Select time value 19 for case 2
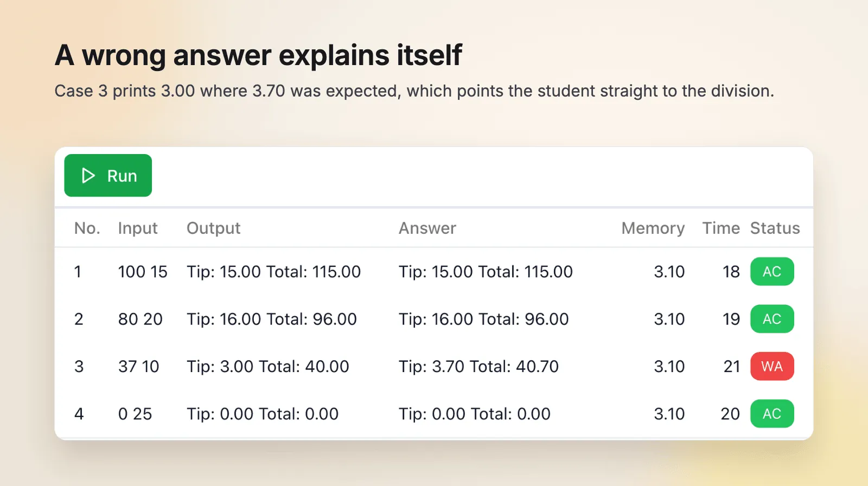Image resolution: width=868 pixels, height=486 pixels. 731,319
